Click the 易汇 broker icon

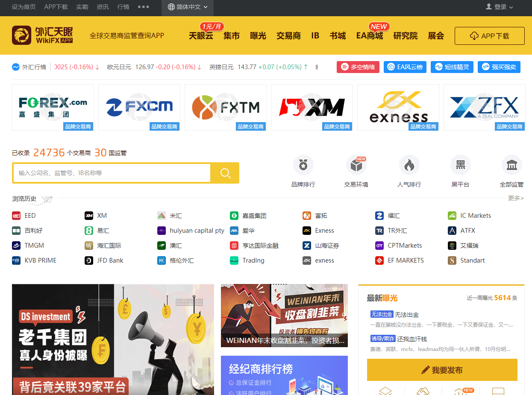point(89,231)
